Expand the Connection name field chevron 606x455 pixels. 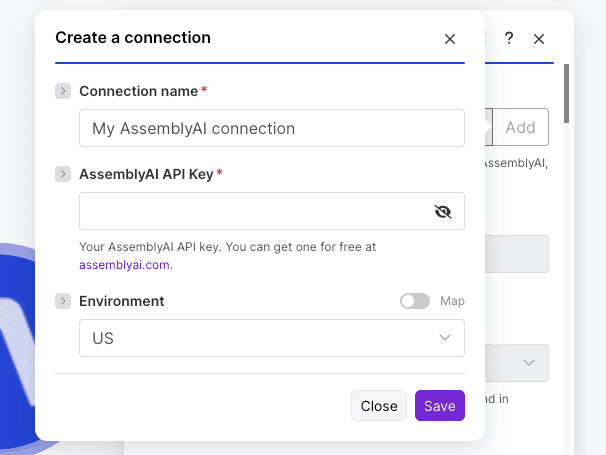pos(63,91)
